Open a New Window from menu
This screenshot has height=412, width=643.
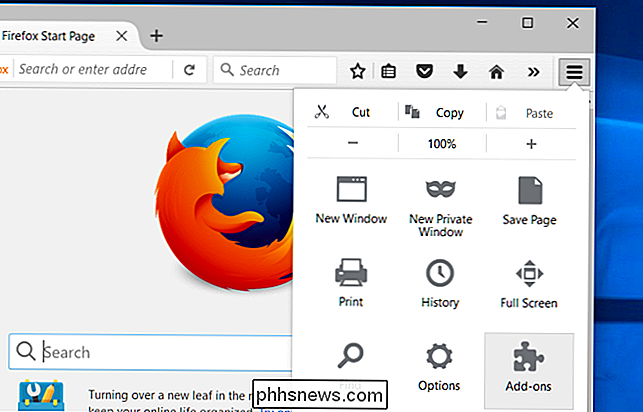pyautogui.click(x=351, y=200)
